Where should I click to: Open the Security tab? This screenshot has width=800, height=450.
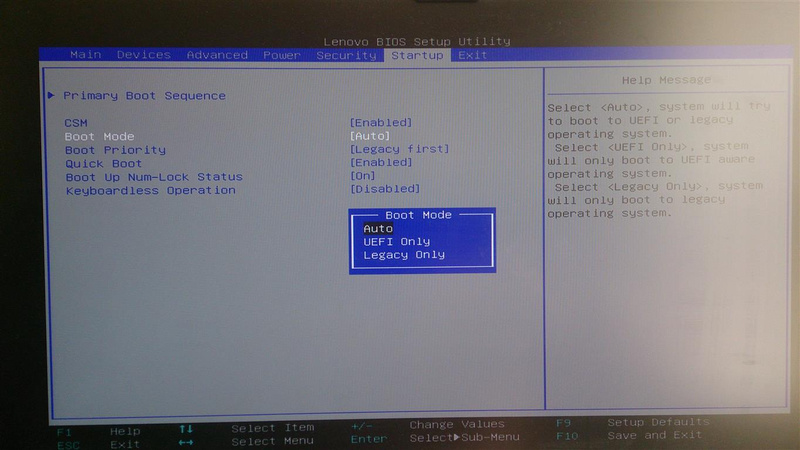coord(346,55)
